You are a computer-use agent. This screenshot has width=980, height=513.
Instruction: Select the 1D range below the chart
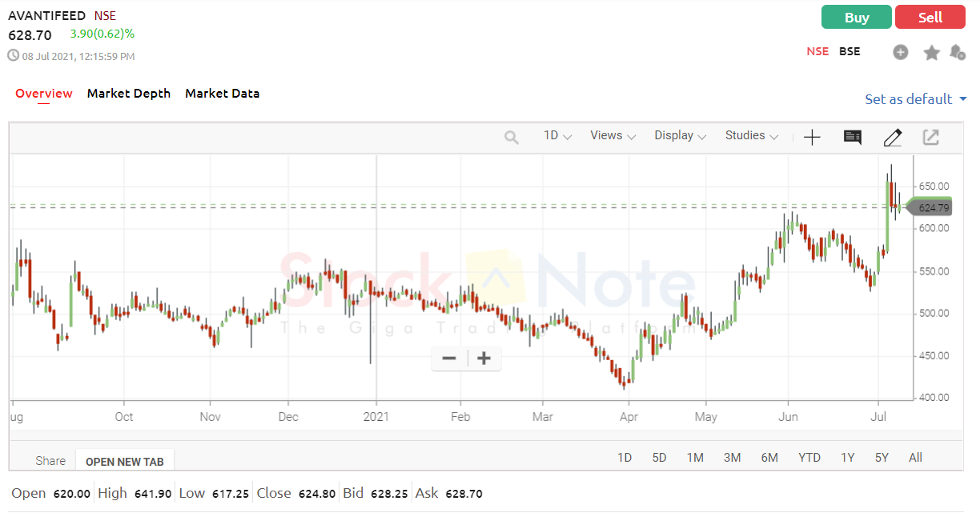tap(625, 458)
